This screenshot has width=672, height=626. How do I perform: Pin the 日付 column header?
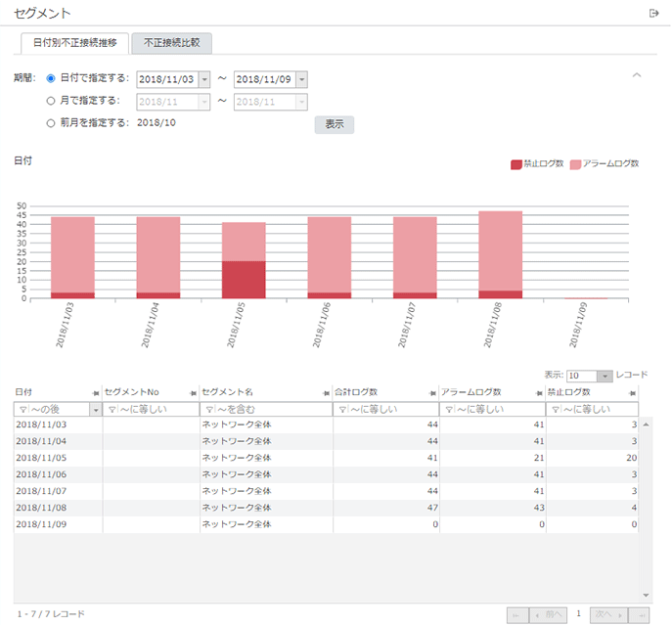(x=95, y=392)
